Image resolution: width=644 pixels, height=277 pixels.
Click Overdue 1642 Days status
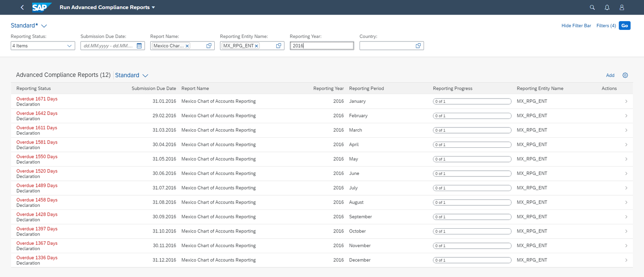pyautogui.click(x=37, y=113)
